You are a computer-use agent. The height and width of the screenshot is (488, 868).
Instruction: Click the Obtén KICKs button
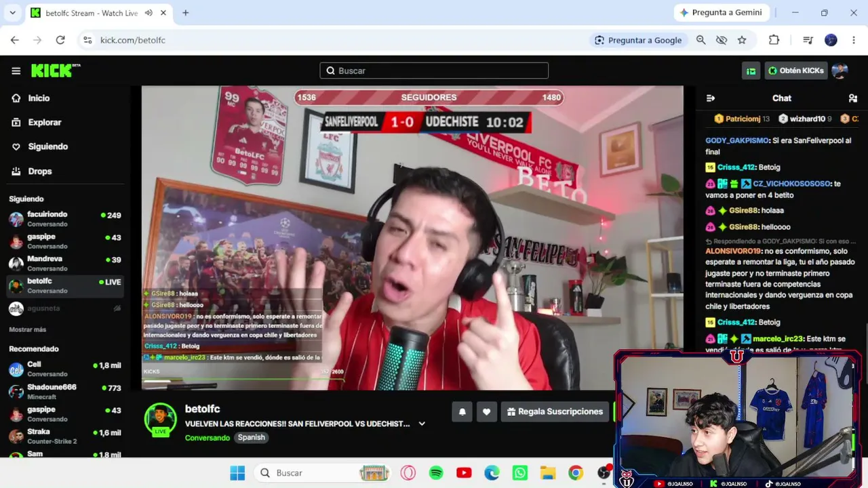coord(796,70)
